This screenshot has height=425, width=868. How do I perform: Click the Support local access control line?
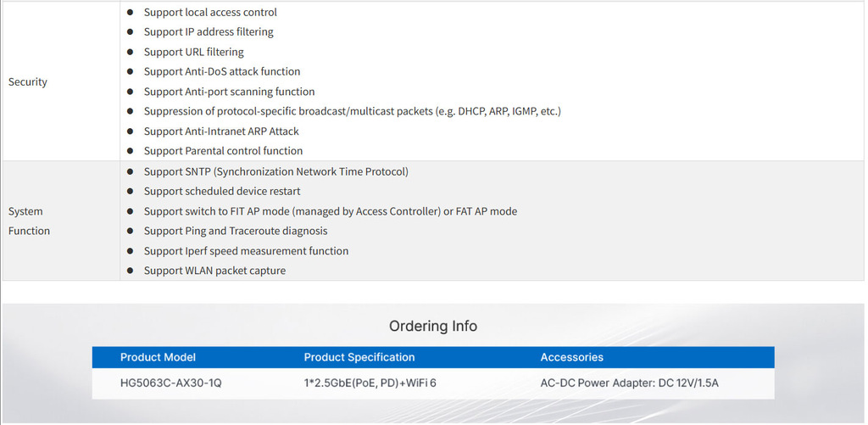click(x=210, y=13)
